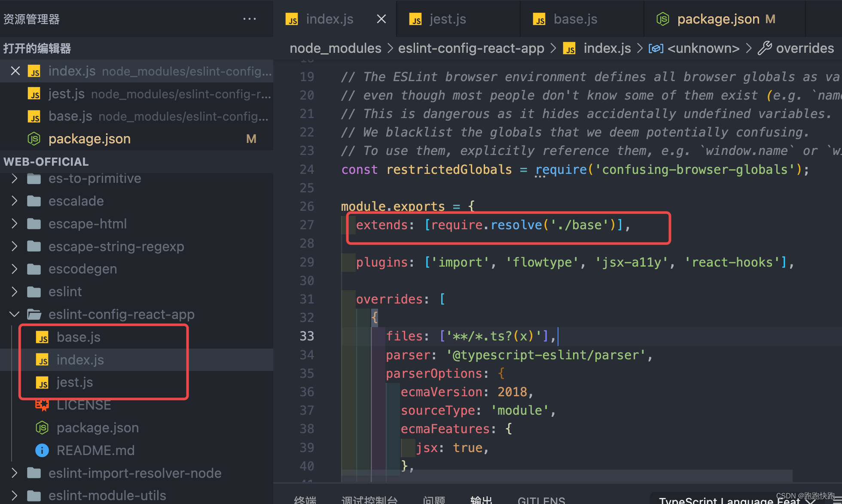Image resolution: width=842 pixels, height=504 pixels.
Task: Open base.js in the file tree
Action: pyautogui.click(x=137, y=337)
